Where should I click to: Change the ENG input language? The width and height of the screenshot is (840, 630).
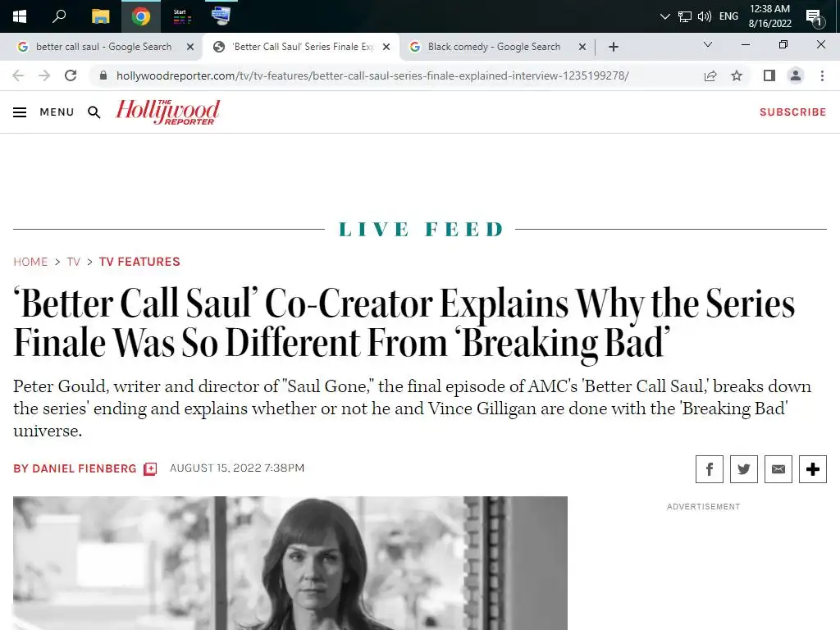[728, 16]
